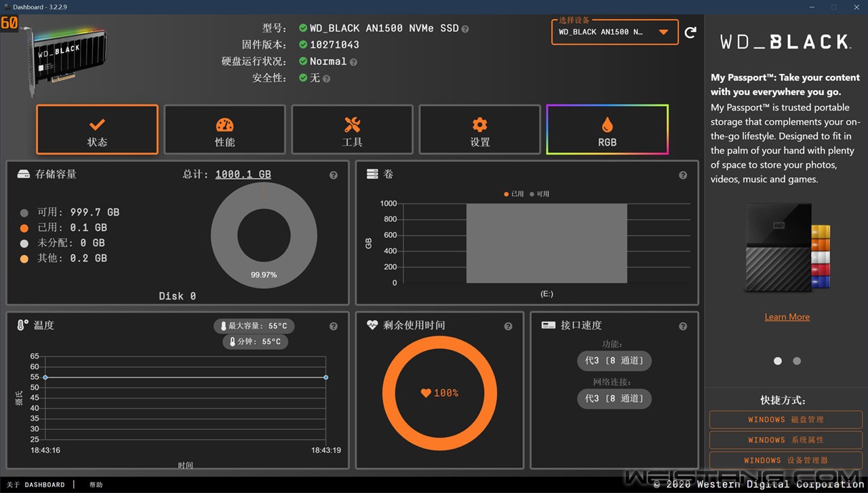
Task: Toggle the 已用 legend in volume chart
Action: pyautogui.click(x=514, y=194)
